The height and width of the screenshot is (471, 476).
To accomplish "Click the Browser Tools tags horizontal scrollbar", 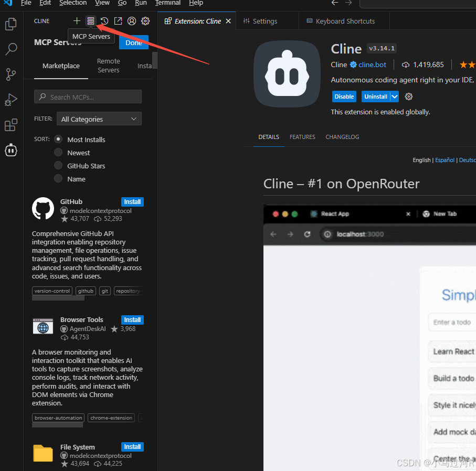I will pyautogui.click(x=57, y=425).
